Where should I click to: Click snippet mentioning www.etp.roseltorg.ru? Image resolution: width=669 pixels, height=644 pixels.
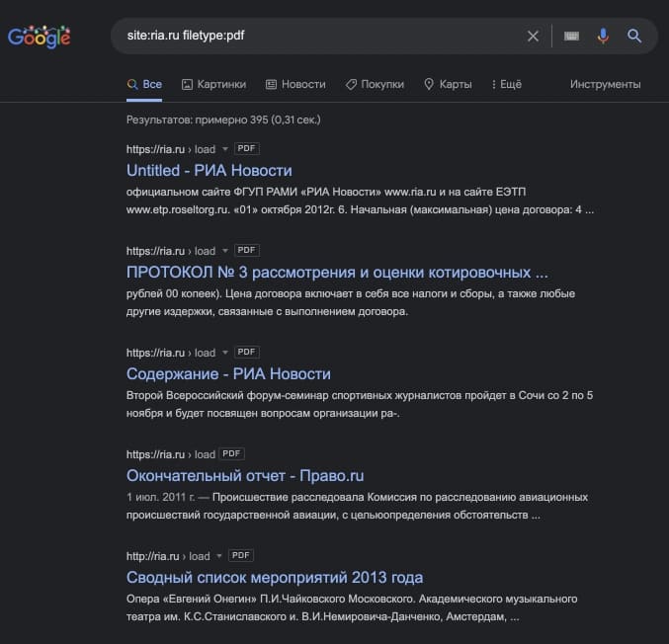pos(360,201)
